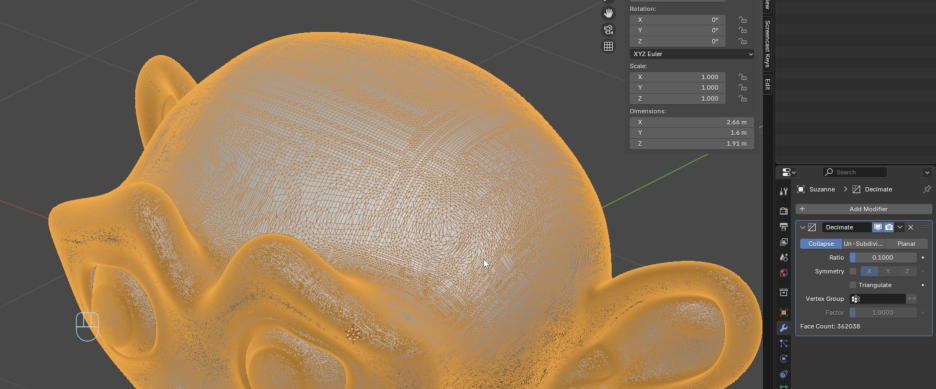Enable the Symmetry checkbox
The height and width of the screenshot is (389, 936).
click(x=852, y=271)
